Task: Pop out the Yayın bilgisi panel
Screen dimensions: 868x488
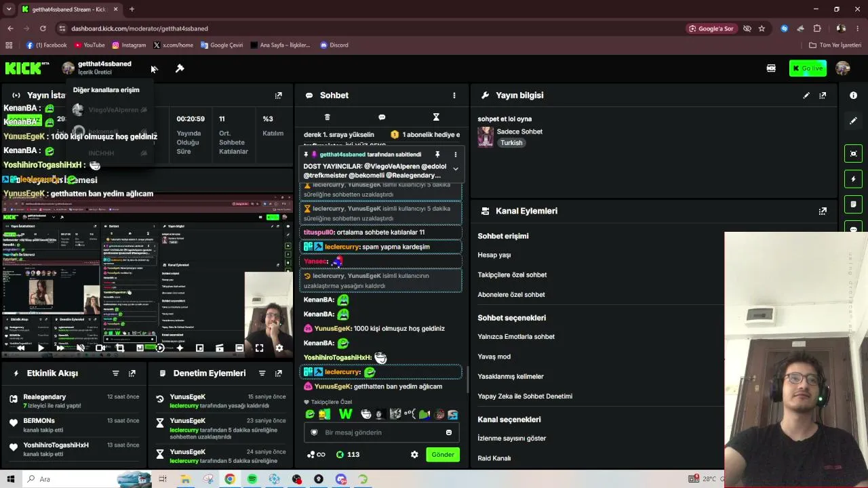Action: [x=823, y=96]
